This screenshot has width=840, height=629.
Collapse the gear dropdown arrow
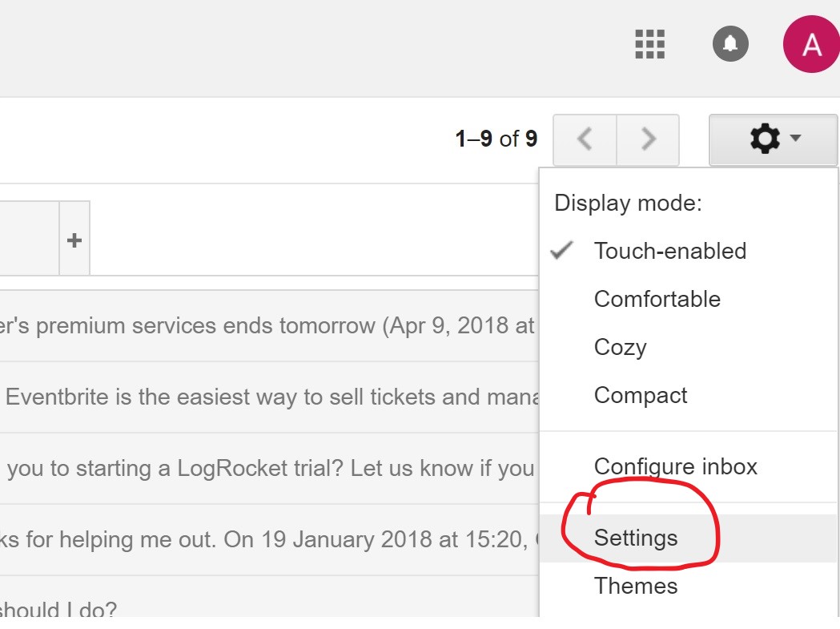[x=795, y=138]
